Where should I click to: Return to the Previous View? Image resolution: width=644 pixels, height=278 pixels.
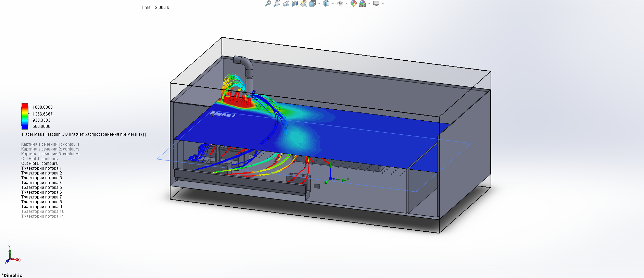coord(286,3)
